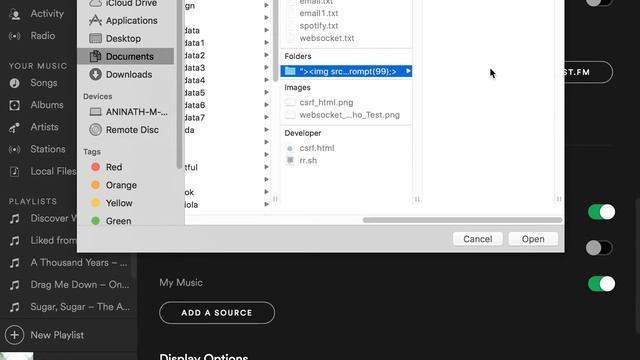Click the selected img src folder icon
640x360 pixels.
290,71
